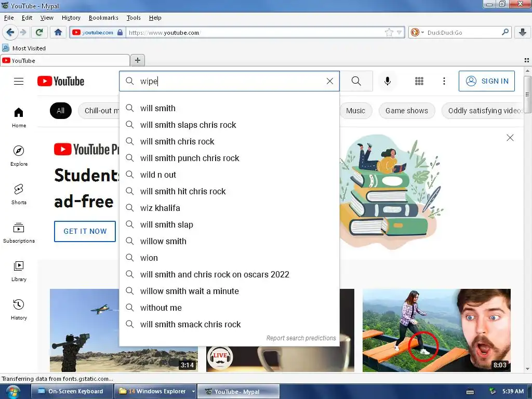This screenshot has width=532, height=399.
Task: Open a new tab with plus button
Action: pyautogui.click(x=137, y=60)
